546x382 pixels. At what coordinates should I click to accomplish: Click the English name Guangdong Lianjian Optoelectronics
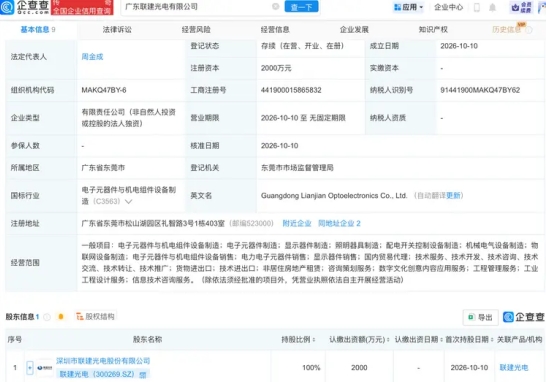click(x=334, y=195)
